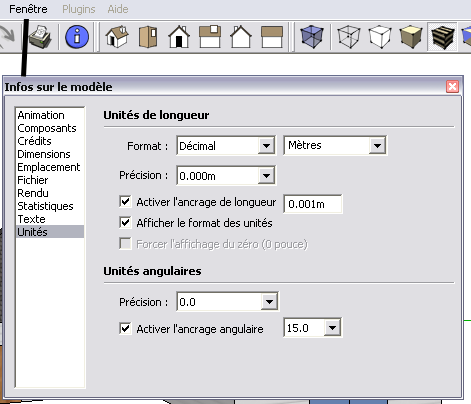471x404 pixels.
Task: Open the Décimal format dropdown
Action: click(x=226, y=146)
